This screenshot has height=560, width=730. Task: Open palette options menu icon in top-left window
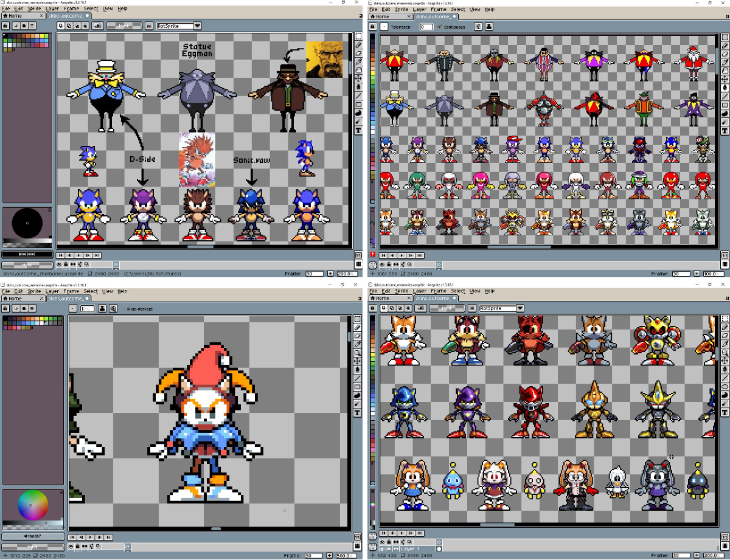point(32,26)
